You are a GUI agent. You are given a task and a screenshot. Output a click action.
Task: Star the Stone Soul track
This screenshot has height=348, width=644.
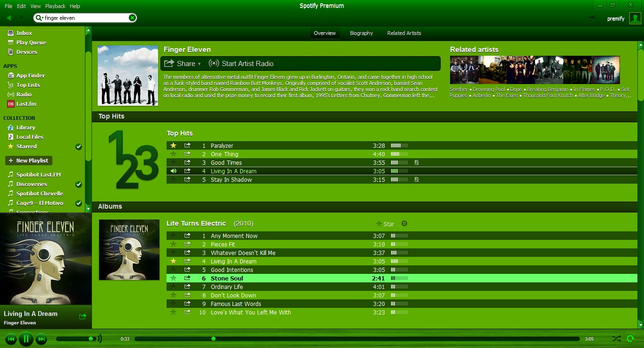[173, 278]
